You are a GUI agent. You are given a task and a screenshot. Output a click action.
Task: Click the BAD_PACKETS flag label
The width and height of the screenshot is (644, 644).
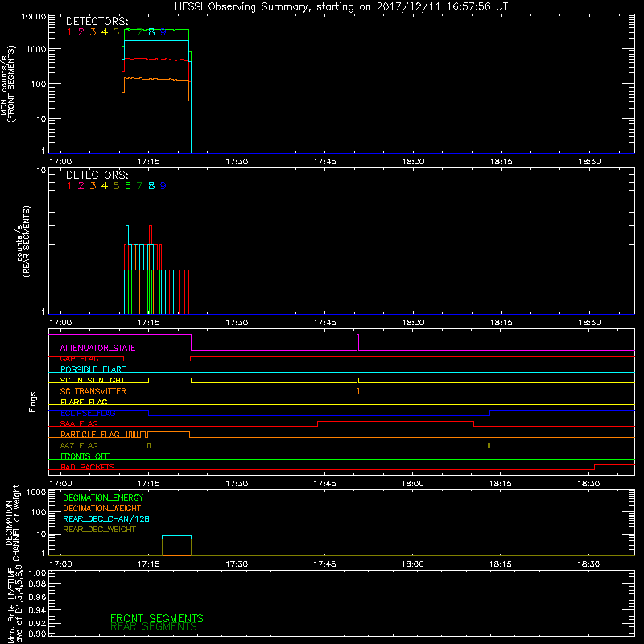click(x=88, y=467)
